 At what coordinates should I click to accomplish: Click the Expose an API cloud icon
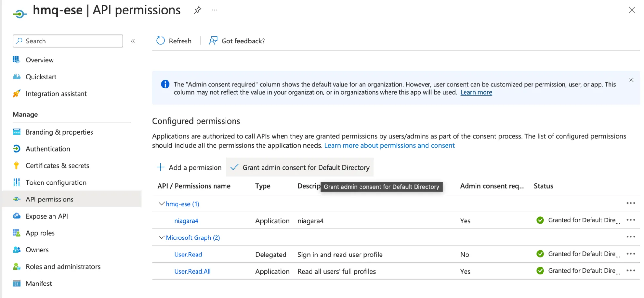point(16,216)
